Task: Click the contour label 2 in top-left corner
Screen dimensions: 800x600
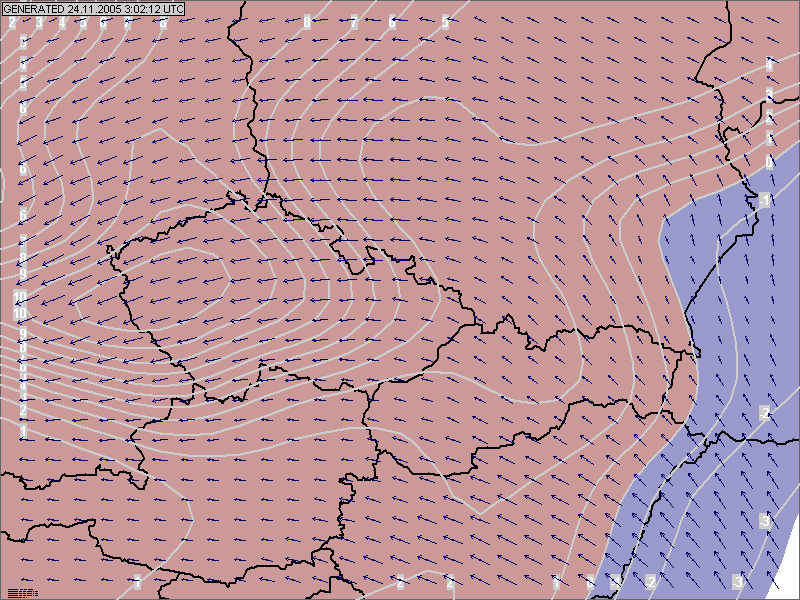Action: 12,22
